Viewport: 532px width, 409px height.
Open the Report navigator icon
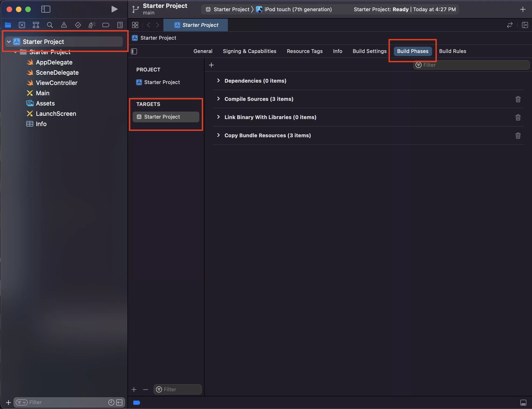pos(120,25)
